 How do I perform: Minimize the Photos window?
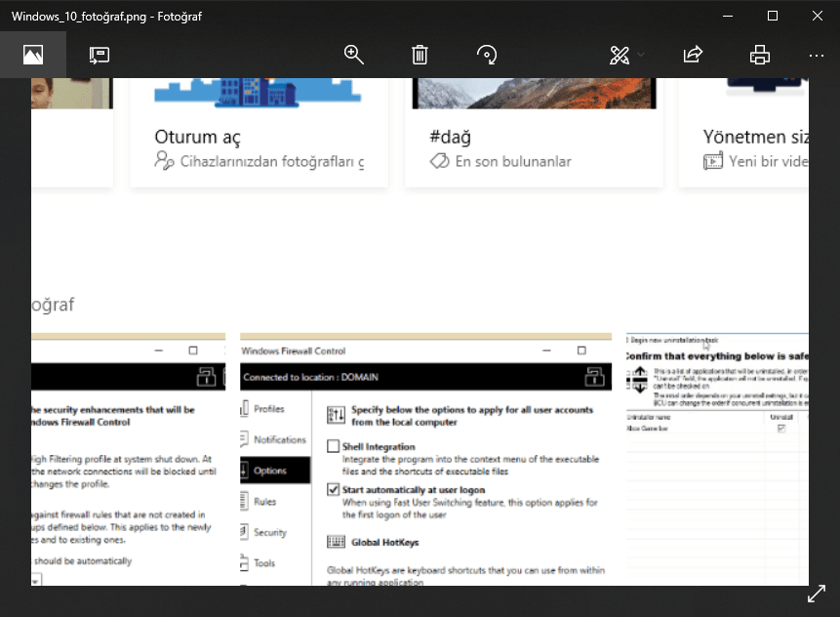(x=728, y=16)
